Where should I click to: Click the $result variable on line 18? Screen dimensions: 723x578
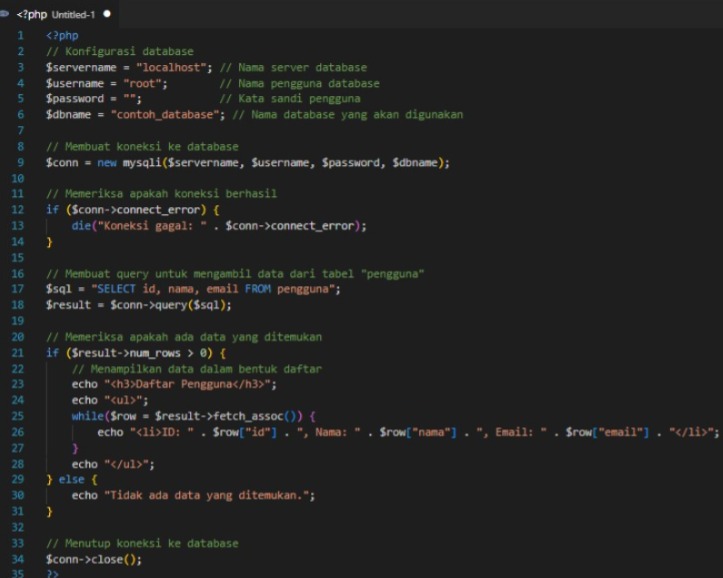point(68,305)
